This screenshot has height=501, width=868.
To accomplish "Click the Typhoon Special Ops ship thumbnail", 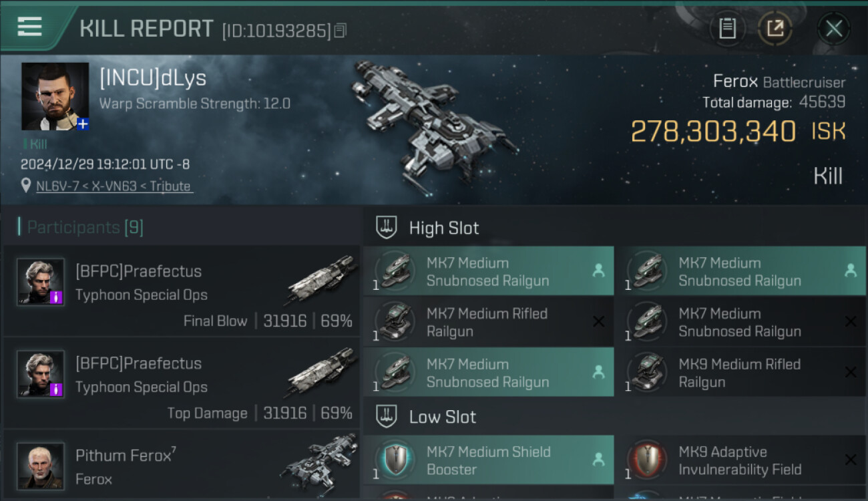I will tap(320, 279).
